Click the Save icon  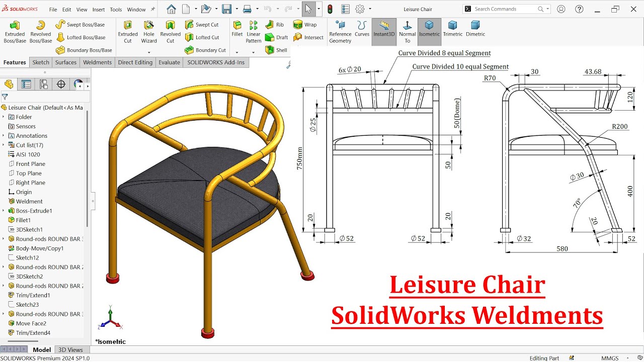pos(226,9)
